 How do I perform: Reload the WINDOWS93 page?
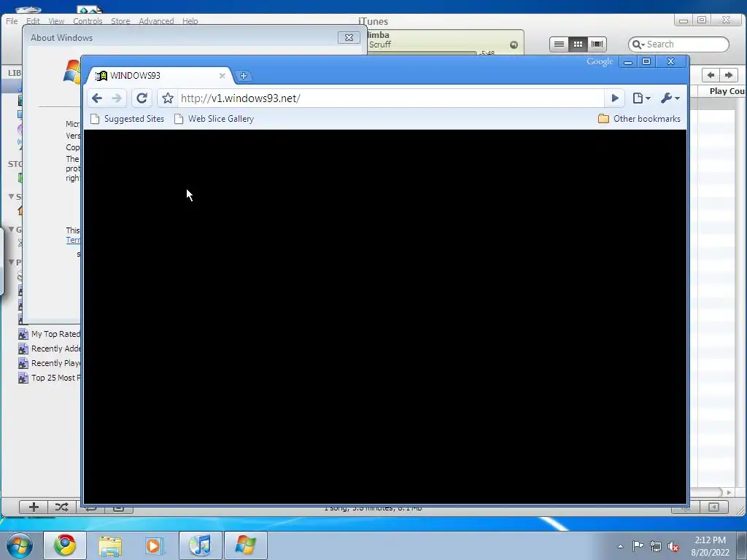142,98
